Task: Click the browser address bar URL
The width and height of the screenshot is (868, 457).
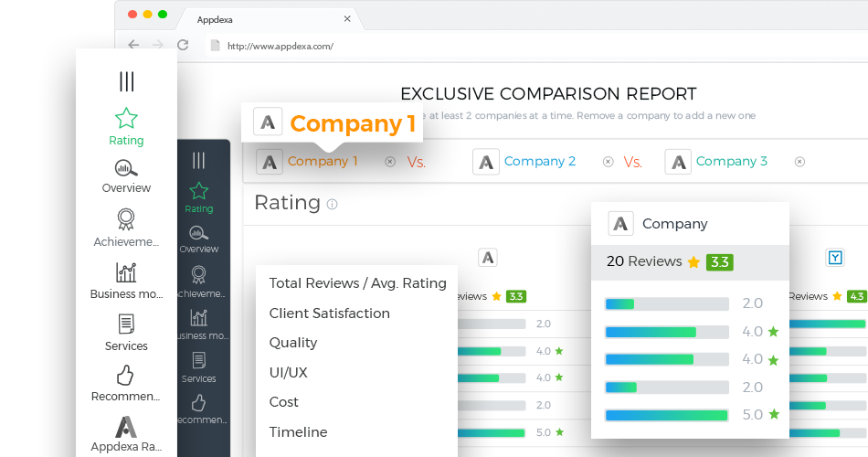Action: coord(280,46)
